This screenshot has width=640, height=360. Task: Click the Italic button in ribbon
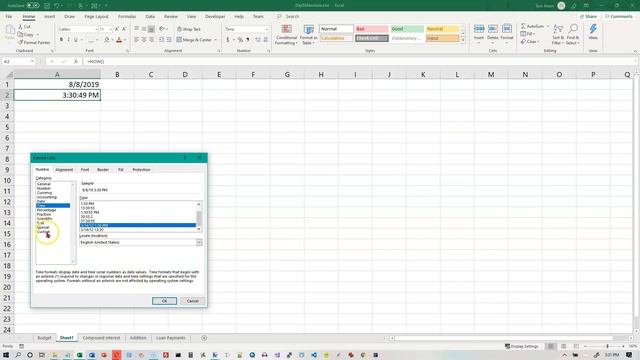(x=69, y=40)
